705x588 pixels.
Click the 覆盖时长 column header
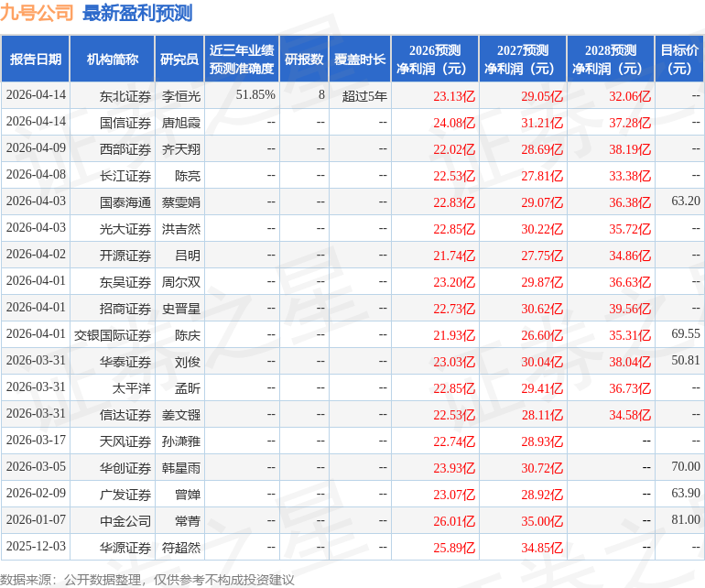(360, 60)
